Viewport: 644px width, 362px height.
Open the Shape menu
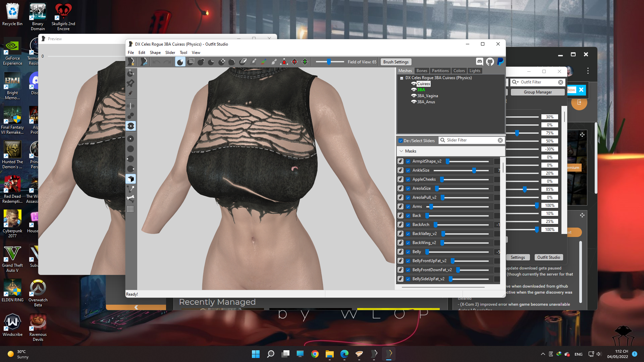155,53
